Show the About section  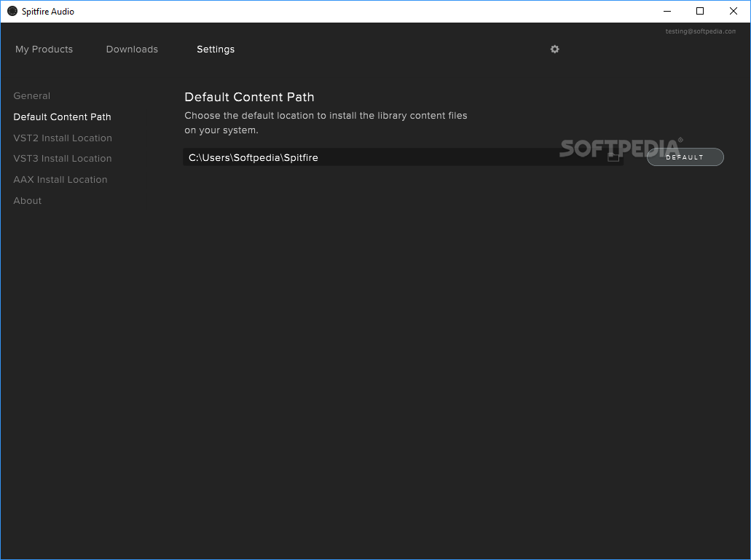tap(27, 200)
